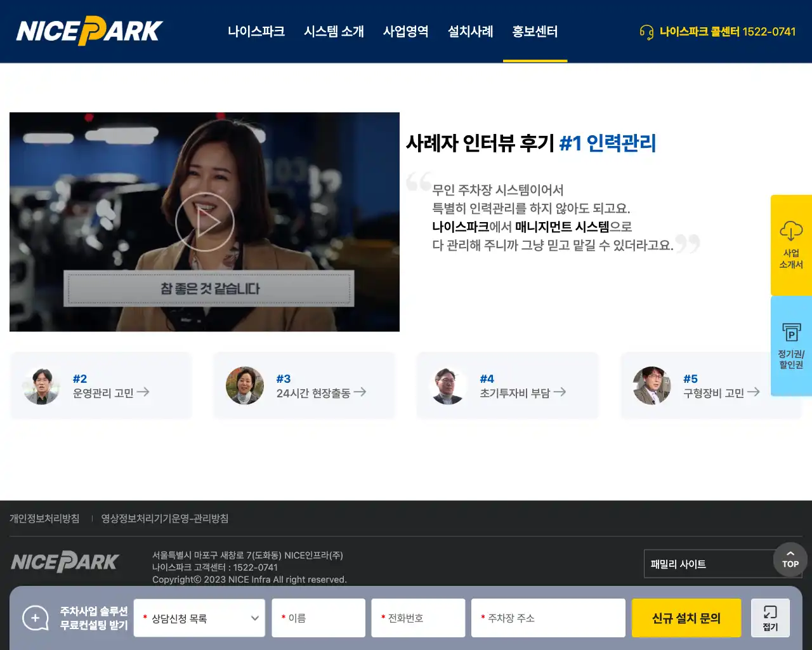Click the NICEPARK logo in header
Image resolution: width=812 pixels, height=650 pixels.
point(89,30)
